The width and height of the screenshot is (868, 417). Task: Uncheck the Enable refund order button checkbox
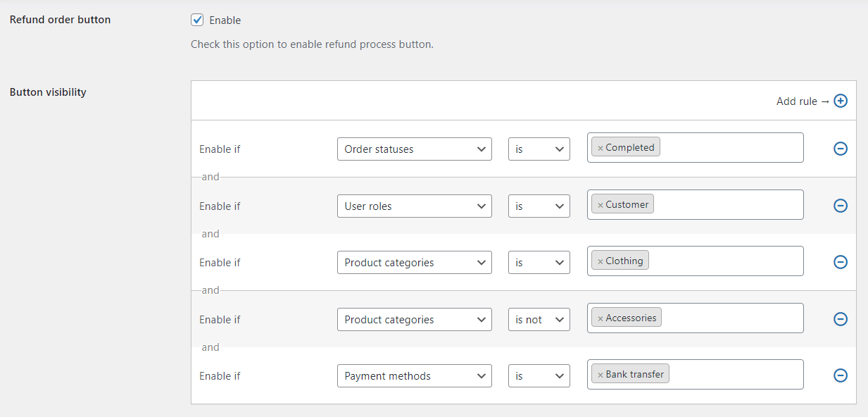pyautogui.click(x=197, y=20)
